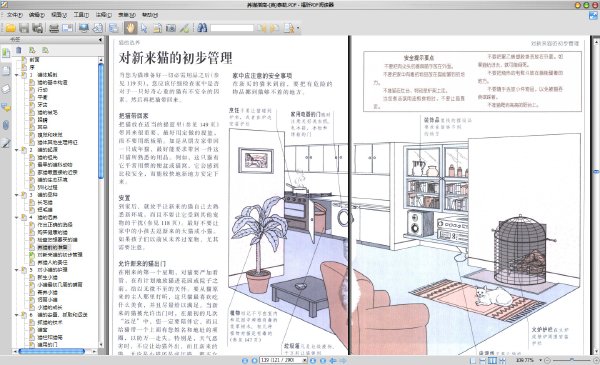Collapse chapter 2 bookmark tree node

point(17,150)
